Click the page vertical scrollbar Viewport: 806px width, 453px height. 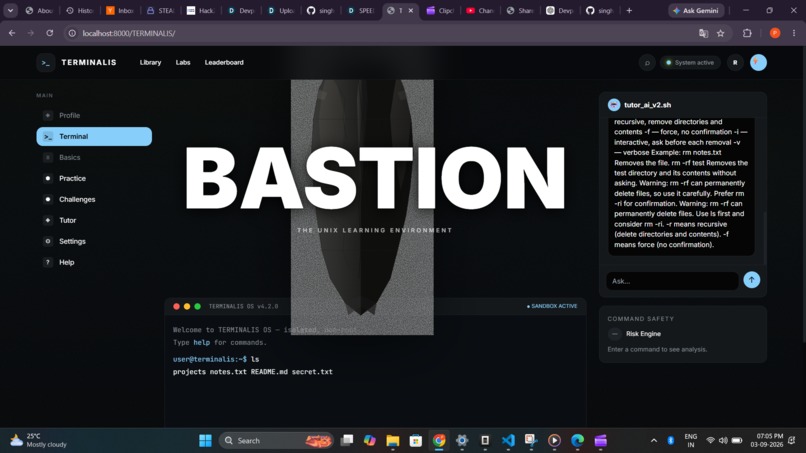coord(803,195)
